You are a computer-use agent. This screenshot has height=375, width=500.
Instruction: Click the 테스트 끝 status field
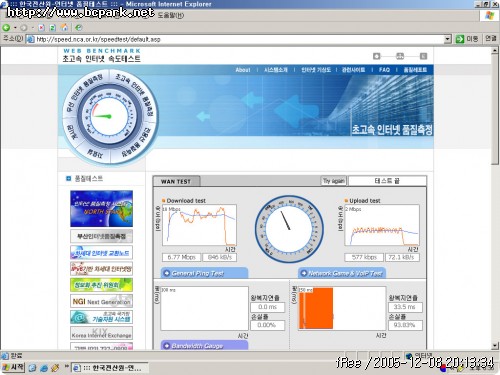click(x=387, y=181)
